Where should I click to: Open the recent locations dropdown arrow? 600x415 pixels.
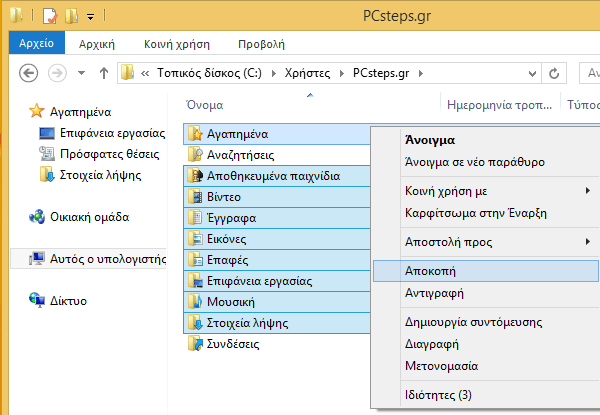coord(81,72)
